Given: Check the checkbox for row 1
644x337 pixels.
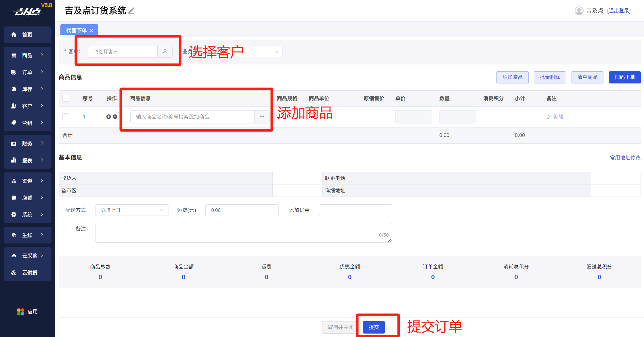Looking at the screenshot, I should [x=66, y=117].
